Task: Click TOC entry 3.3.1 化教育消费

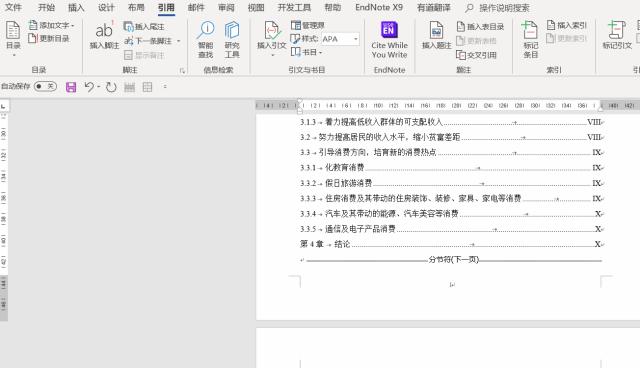Action: click(x=451, y=168)
